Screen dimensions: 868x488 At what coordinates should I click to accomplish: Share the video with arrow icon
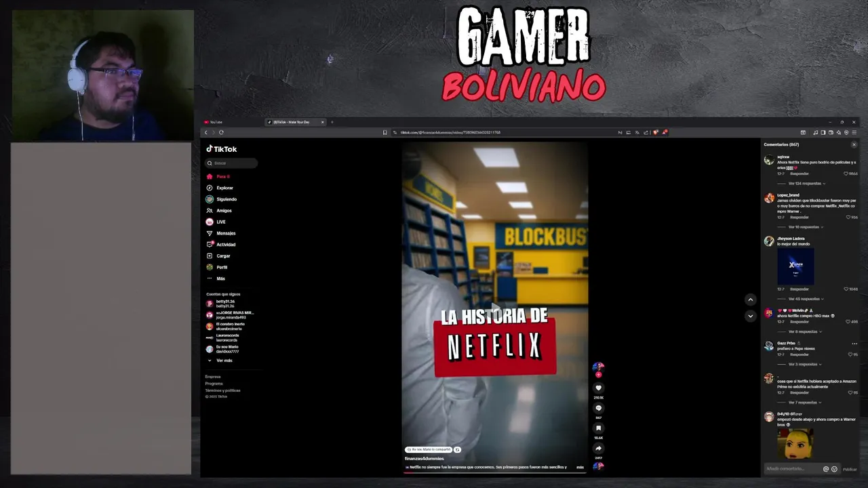[598, 448]
